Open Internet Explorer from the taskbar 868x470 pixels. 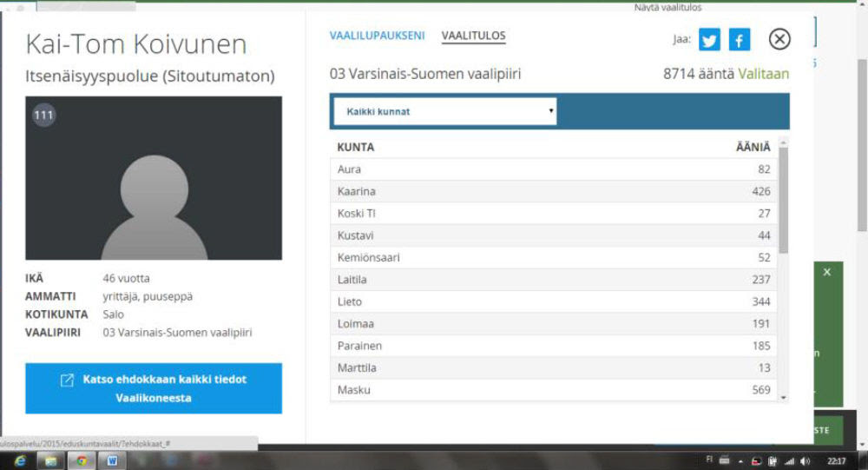[20, 460]
